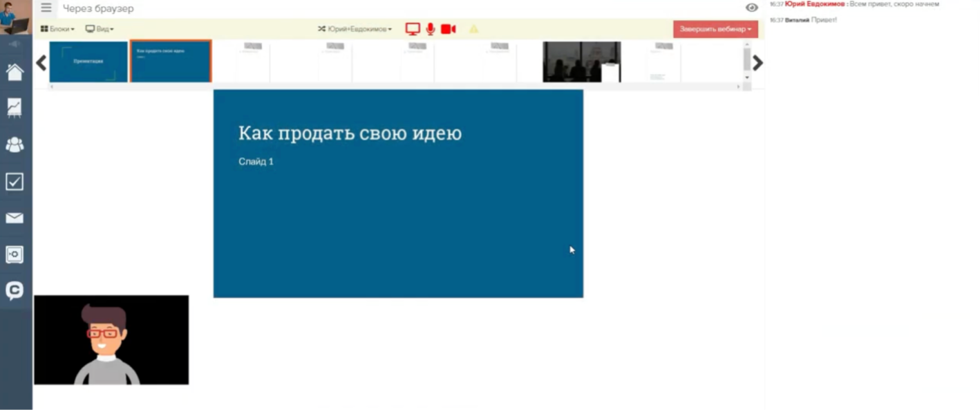Image resolution: width=980 pixels, height=410 pixels.
Task: Click the speaker icon under the avatar
Action: click(x=15, y=44)
